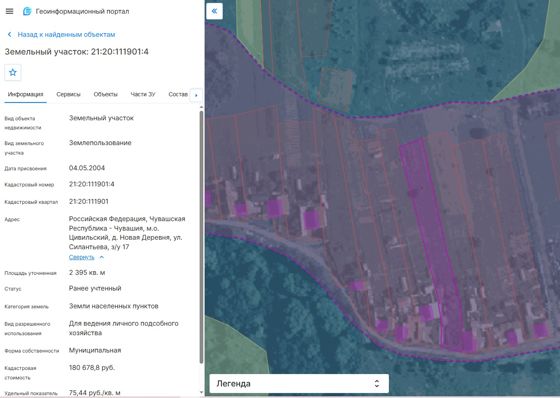Show more tabs with right arrow
Viewport: 560px width, 398px height.
pyautogui.click(x=196, y=95)
